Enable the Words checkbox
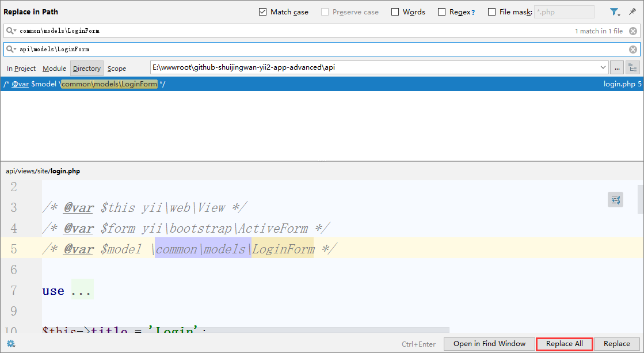Viewport: 644px width, 353px height. click(x=395, y=12)
